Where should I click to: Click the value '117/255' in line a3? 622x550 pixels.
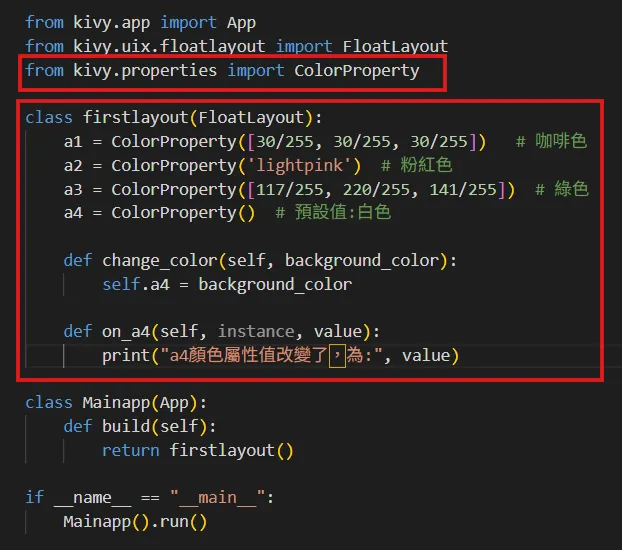pyautogui.click(x=290, y=190)
